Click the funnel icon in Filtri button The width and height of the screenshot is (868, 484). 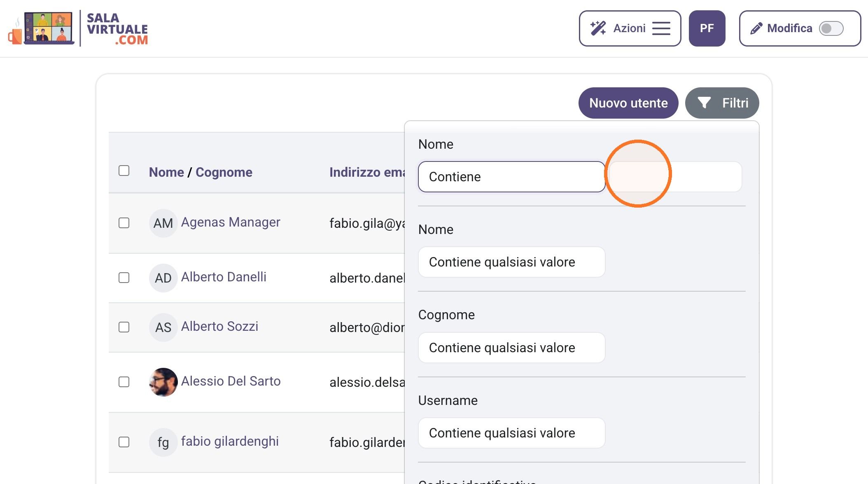click(704, 103)
